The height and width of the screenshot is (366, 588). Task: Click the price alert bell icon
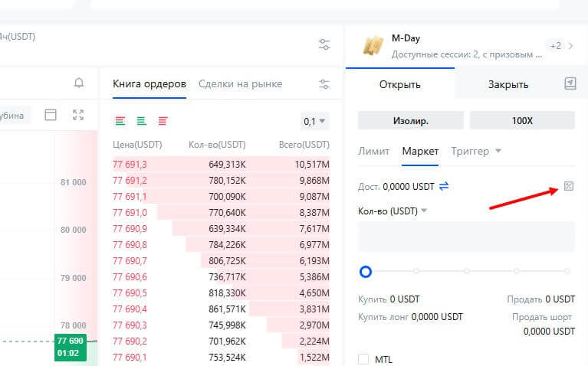click(79, 83)
